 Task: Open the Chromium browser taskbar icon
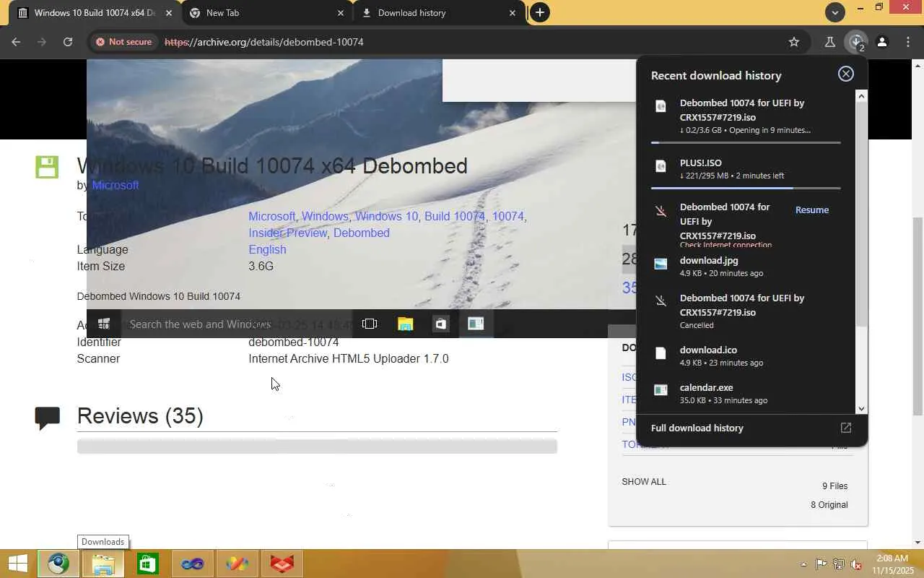pos(58,564)
